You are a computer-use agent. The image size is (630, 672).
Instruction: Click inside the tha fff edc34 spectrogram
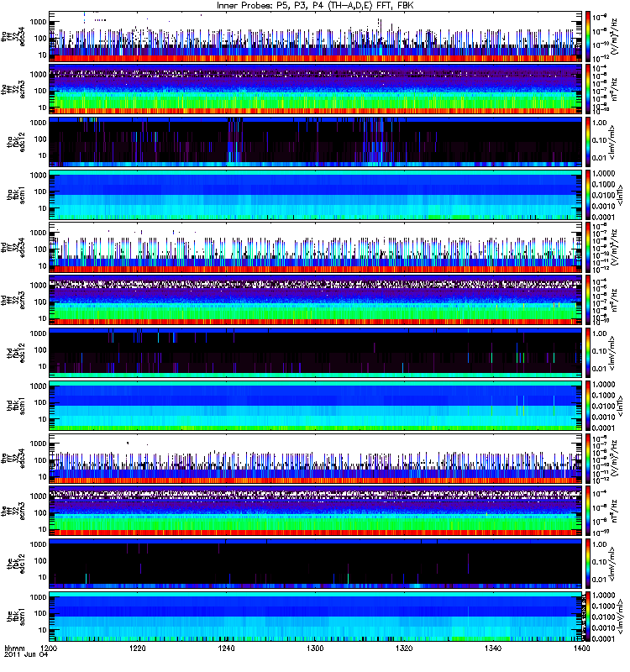tap(316, 37)
